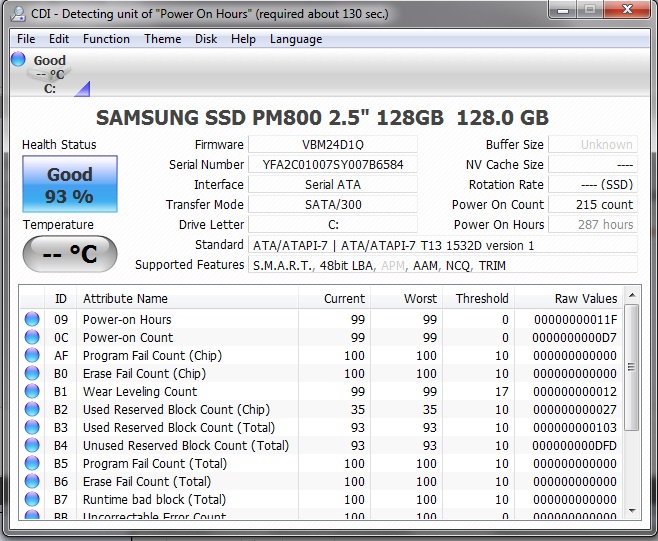
Task: Click the CDI application icon in title bar
Action: pos(18,14)
